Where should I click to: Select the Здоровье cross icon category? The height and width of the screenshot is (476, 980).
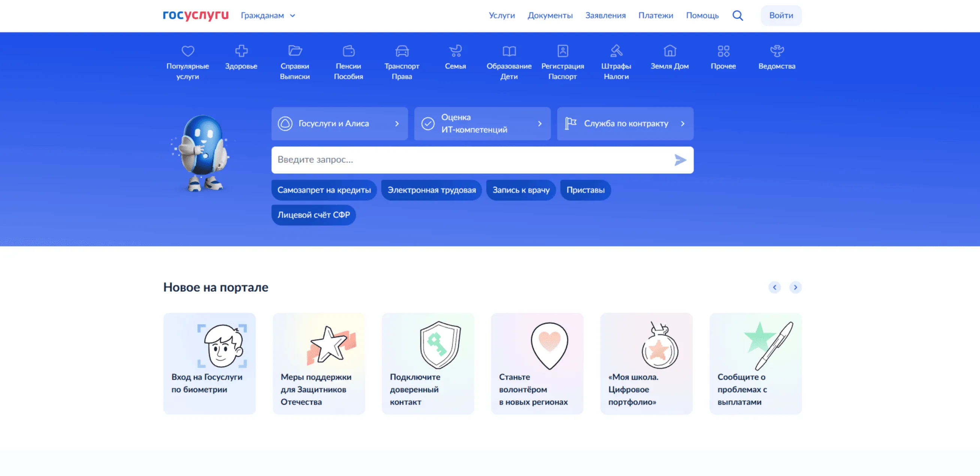[241, 51]
